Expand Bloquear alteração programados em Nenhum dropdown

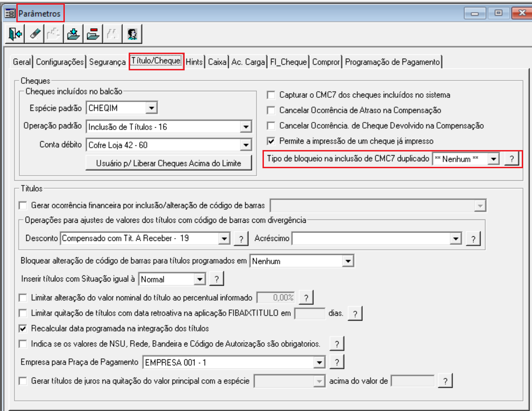tap(348, 261)
